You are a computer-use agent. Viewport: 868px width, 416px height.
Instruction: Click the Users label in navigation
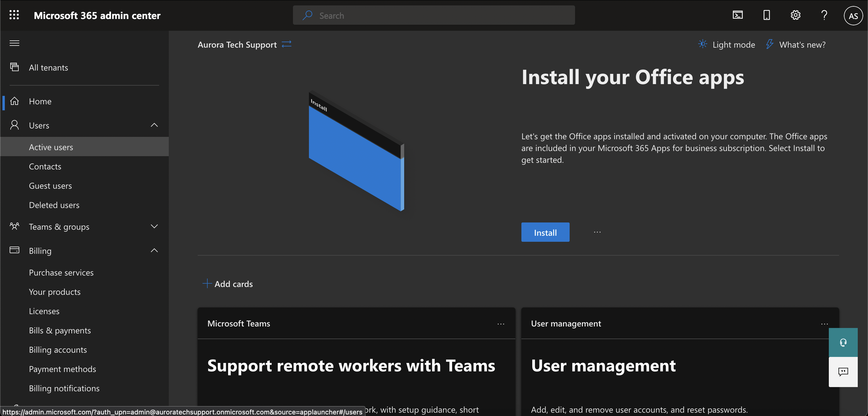(x=39, y=125)
